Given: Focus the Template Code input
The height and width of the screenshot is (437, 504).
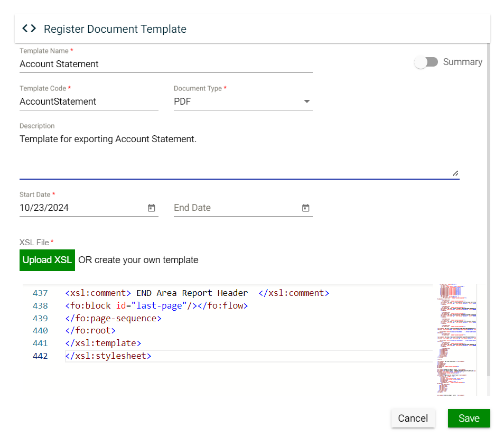Looking at the screenshot, I should click(88, 101).
